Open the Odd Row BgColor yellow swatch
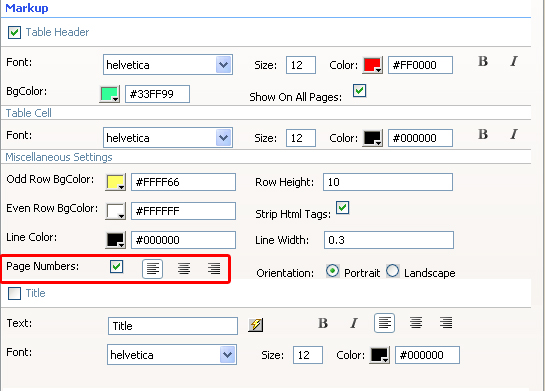Screen dimensions: 545x391 point(115,182)
